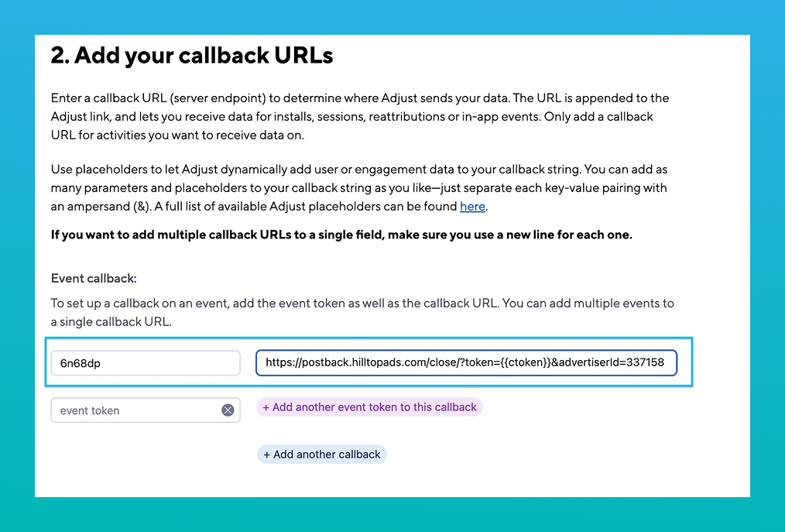
Task: Click the blue add callback chip
Action: 321,455
